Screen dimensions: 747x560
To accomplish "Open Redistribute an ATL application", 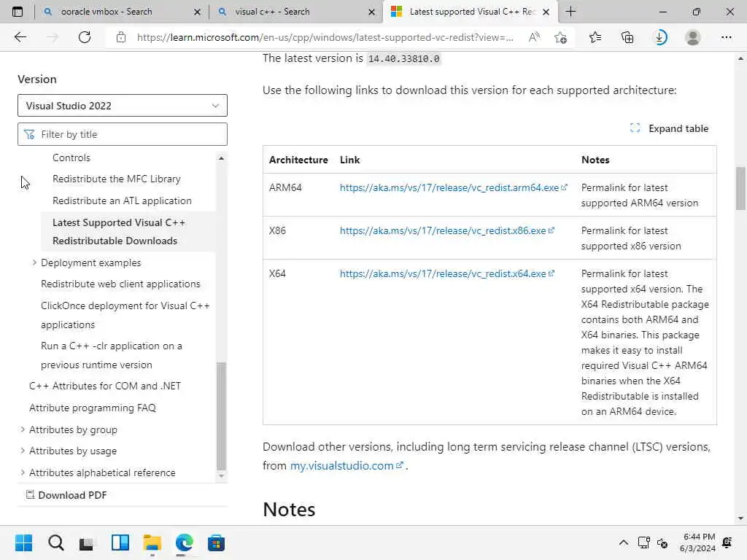I will click(x=122, y=201).
